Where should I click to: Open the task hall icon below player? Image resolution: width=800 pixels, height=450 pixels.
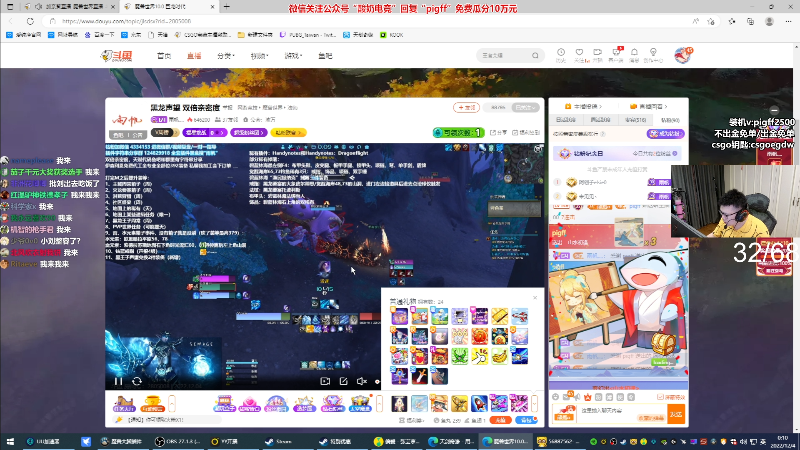[x=123, y=404]
